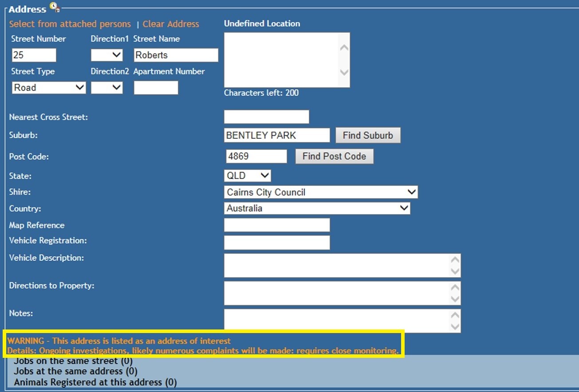Click inside the Undefined Location text area
579x392 pixels.
282,60
